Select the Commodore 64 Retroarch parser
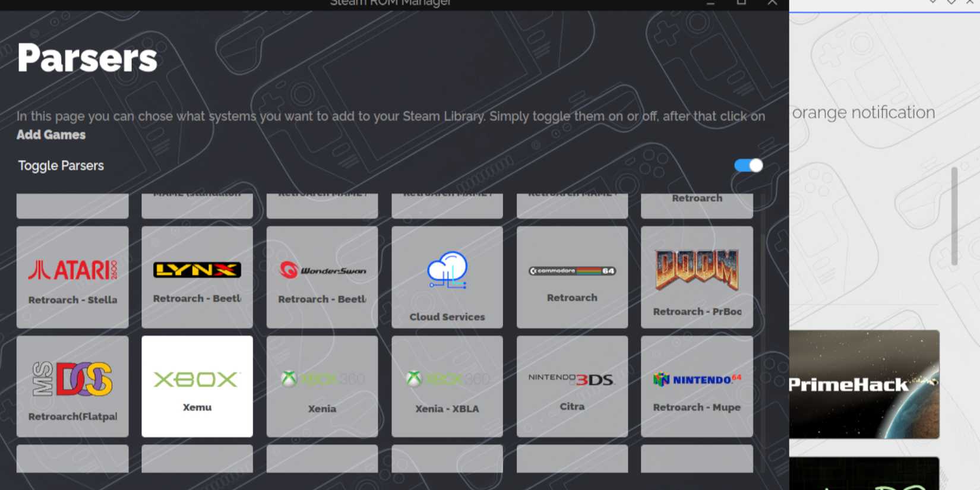 click(572, 277)
